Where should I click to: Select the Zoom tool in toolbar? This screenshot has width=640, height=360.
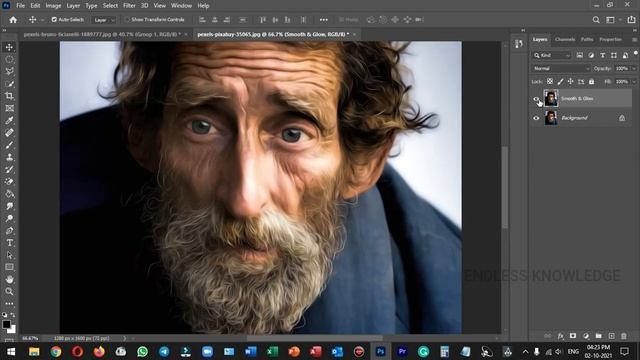click(9, 291)
